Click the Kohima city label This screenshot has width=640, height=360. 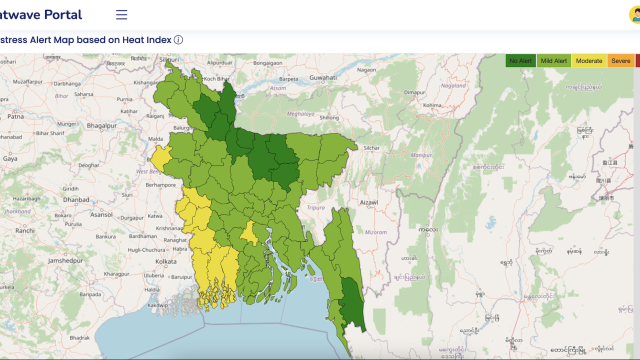pyautogui.click(x=432, y=105)
